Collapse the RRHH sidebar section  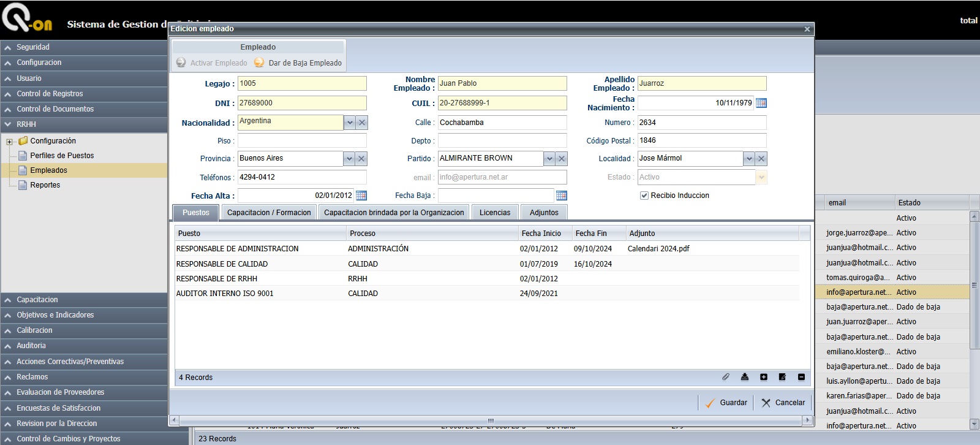tap(84, 124)
